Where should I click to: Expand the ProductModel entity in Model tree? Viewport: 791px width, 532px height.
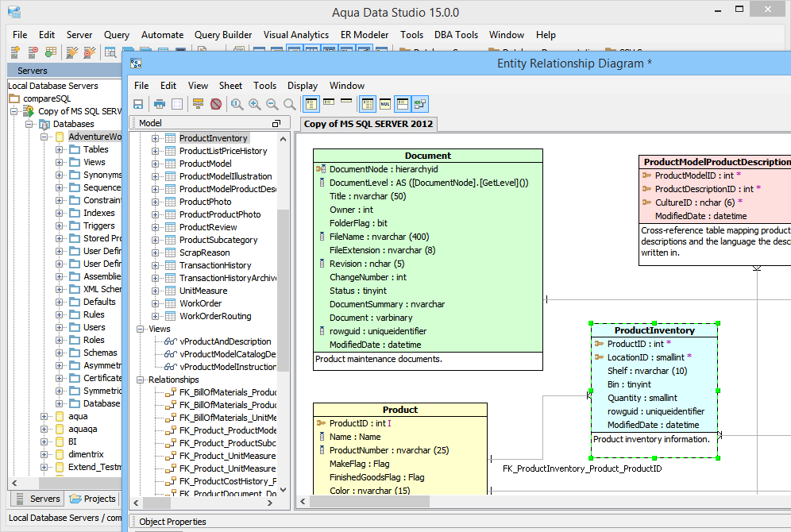coord(156,164)
